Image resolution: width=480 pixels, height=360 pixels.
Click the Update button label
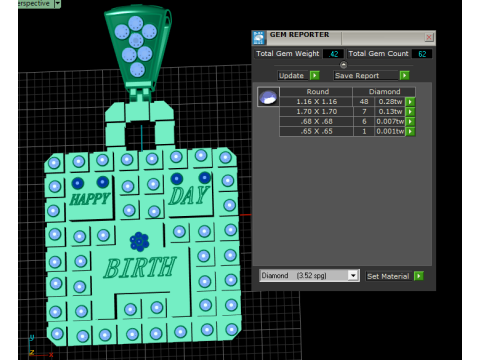click(293, 76)
